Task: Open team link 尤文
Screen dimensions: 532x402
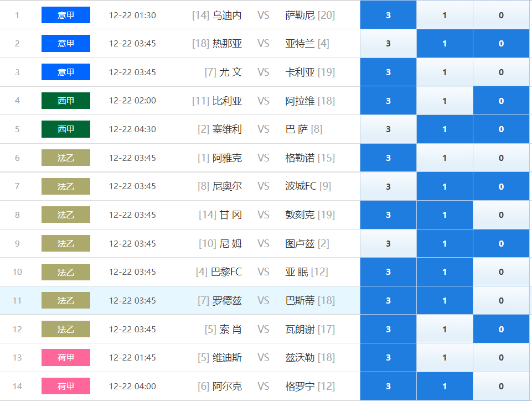Action: click(x=230, y=72)
